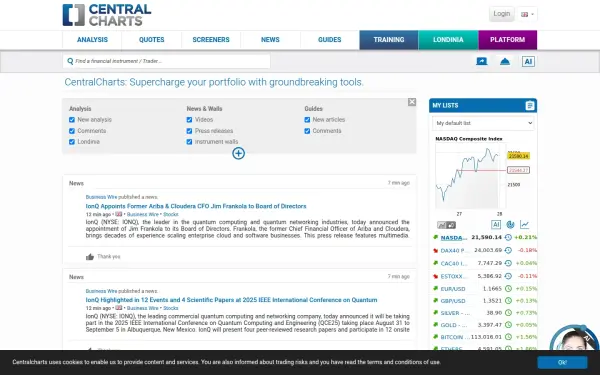
Task: Open the SCREENERS menu
Action: coord(211,40)
